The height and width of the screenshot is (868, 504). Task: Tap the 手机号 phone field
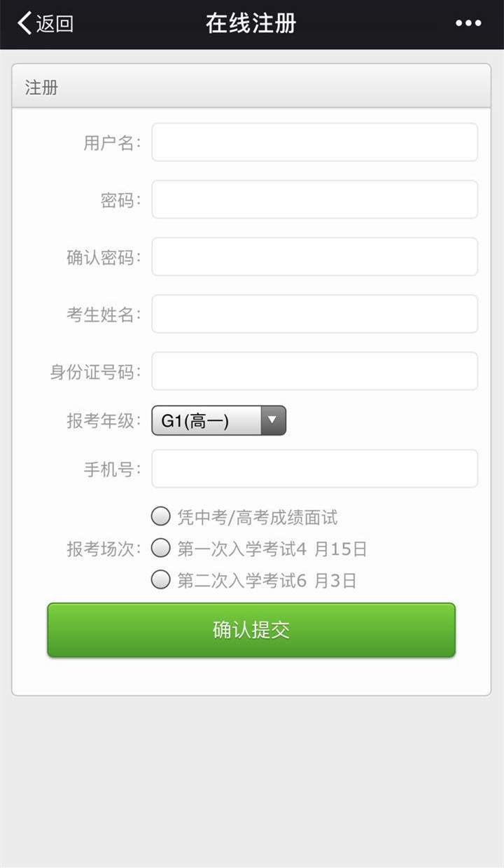tap(314, 469)
